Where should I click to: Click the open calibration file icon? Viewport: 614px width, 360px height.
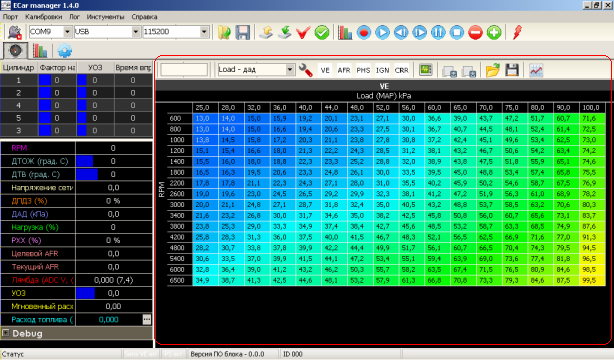point(224,33)
